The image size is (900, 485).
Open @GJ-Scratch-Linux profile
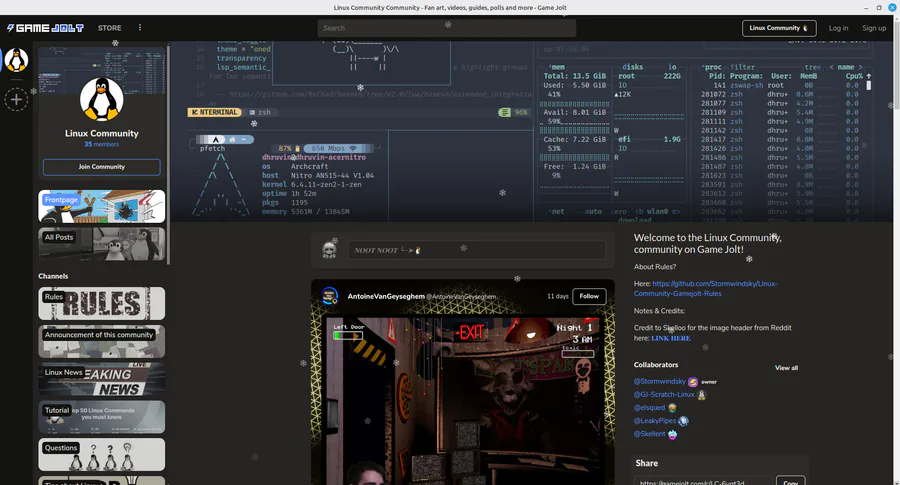pyautogui.click(x=664, y=395)
